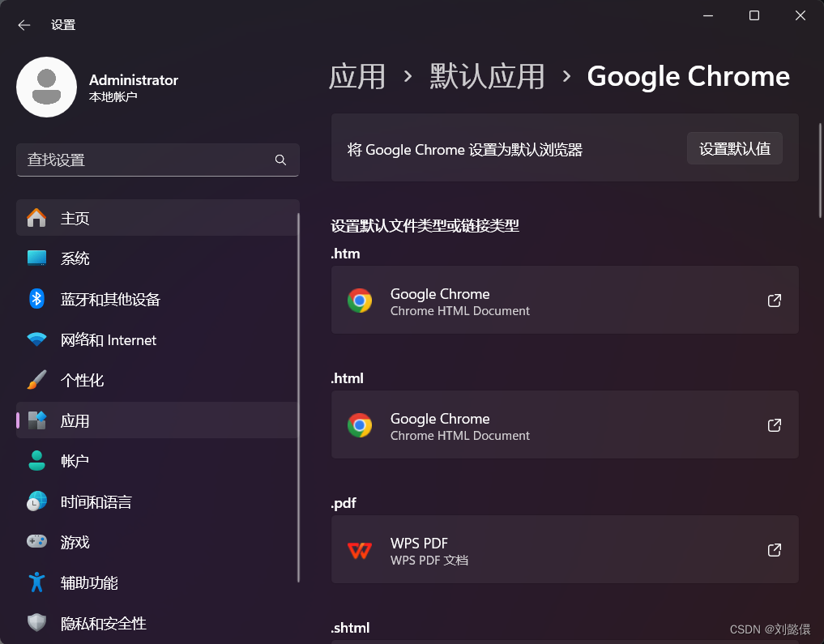Image resolution: width=824 pixels, height=644 pixels.
Task: Click the Home house icon
Action: [36, 217]
